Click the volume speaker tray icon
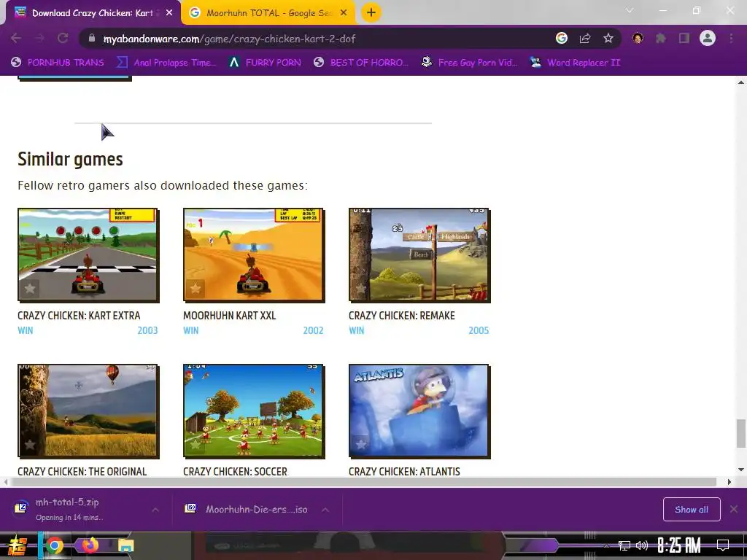 point(642,545)
